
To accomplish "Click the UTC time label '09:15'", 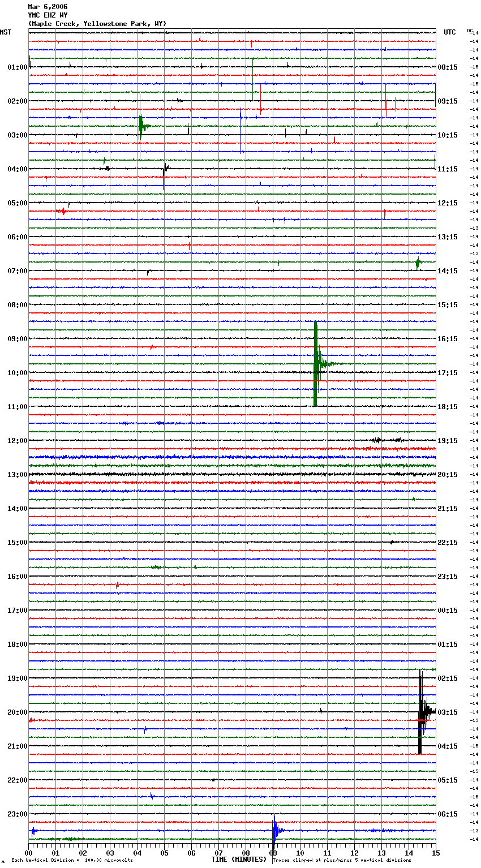I will [448, 101].
